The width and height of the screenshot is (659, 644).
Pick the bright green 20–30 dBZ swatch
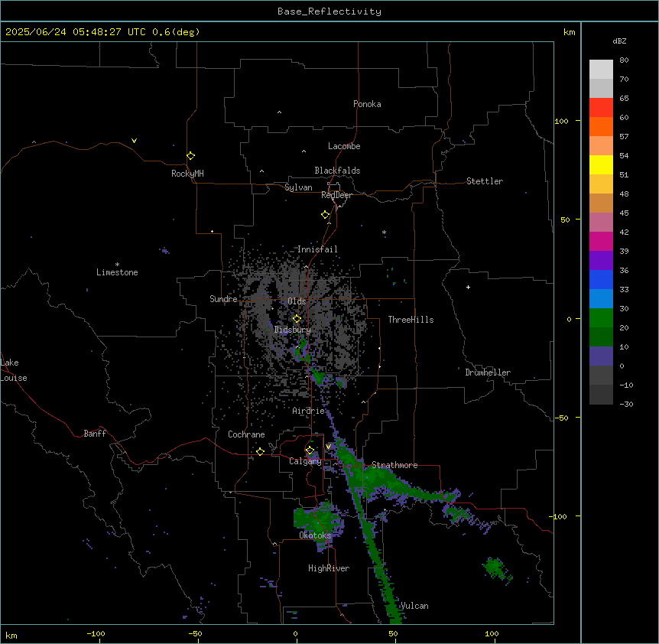(601, 318)
